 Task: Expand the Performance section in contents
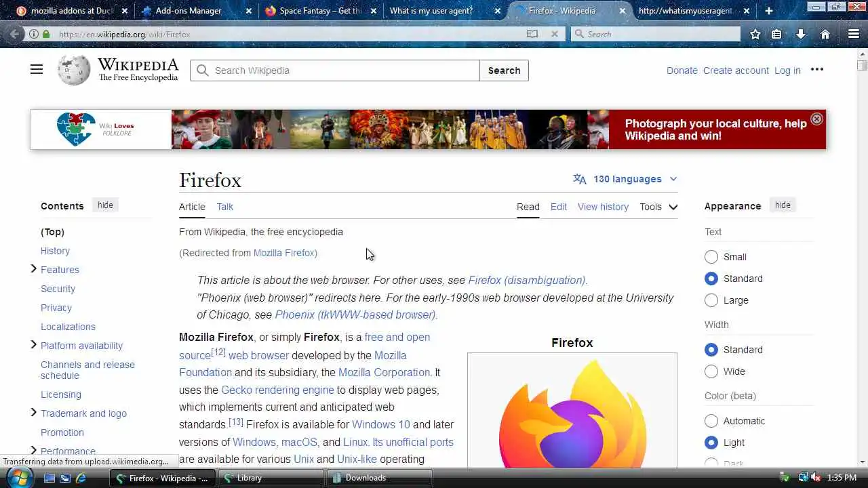pyautogui.click(x=33, y=451)
